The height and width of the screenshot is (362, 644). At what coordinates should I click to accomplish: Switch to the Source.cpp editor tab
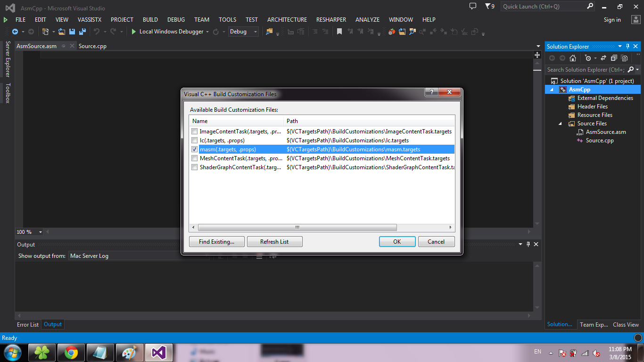tap(92, 46)
